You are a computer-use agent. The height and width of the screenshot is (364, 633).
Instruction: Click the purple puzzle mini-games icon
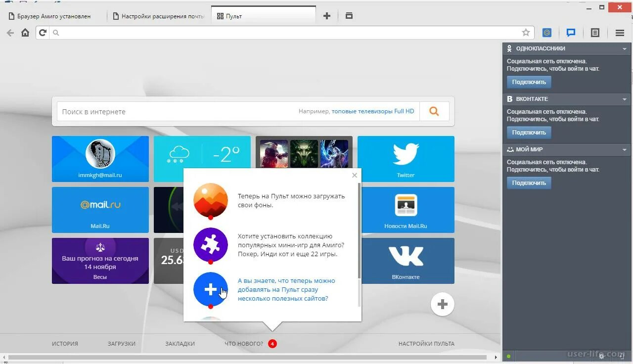click(211, 245)
